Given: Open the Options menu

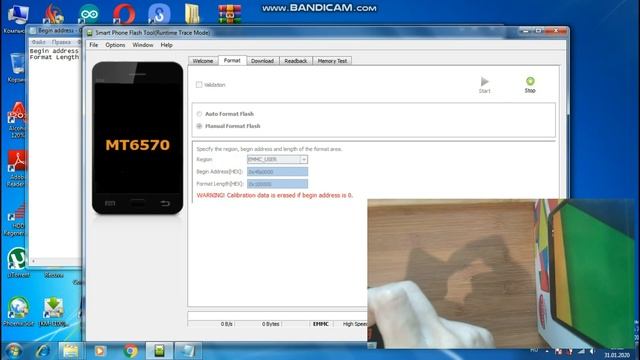Looking at the screenshot, I should (115, 45).
